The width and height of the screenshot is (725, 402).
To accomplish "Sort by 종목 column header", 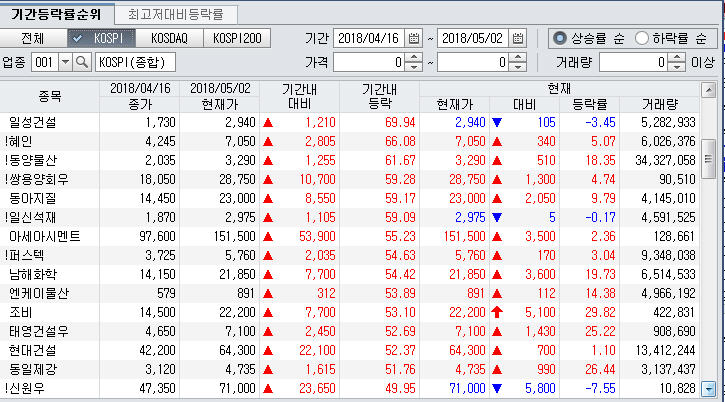I will (49, 96).
